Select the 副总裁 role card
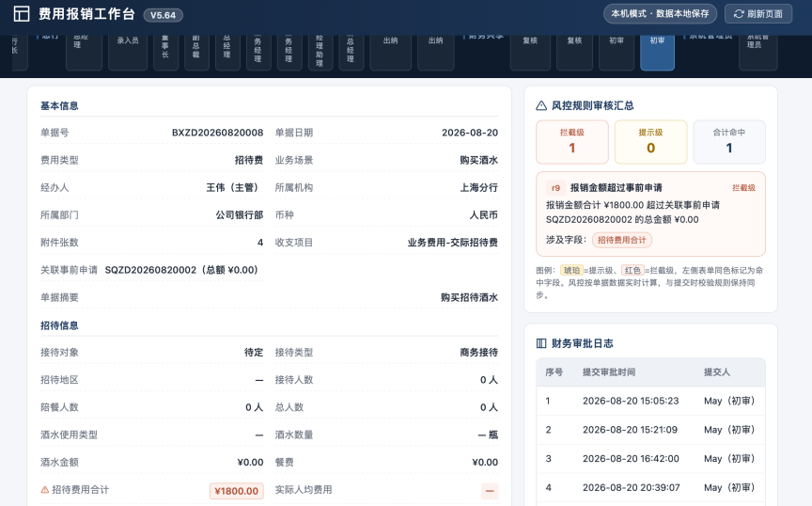 [195, 52]
